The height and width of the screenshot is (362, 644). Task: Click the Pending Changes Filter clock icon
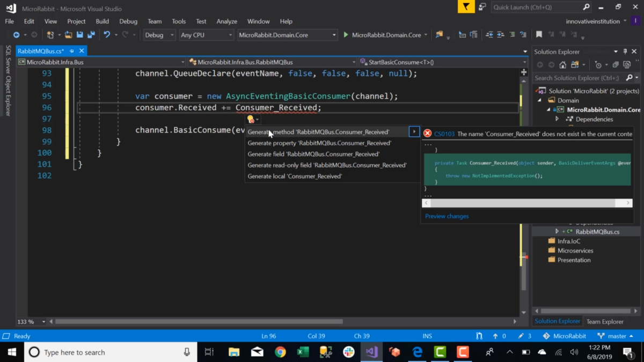[x=598, y=65]
